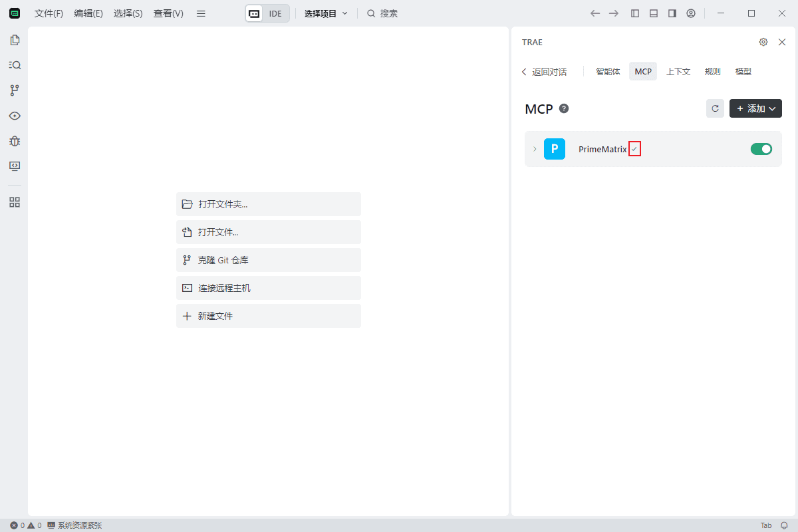Click the 克隆 Git 仓库 button
The width and height of the screenshot is (798, 532).
268,260
